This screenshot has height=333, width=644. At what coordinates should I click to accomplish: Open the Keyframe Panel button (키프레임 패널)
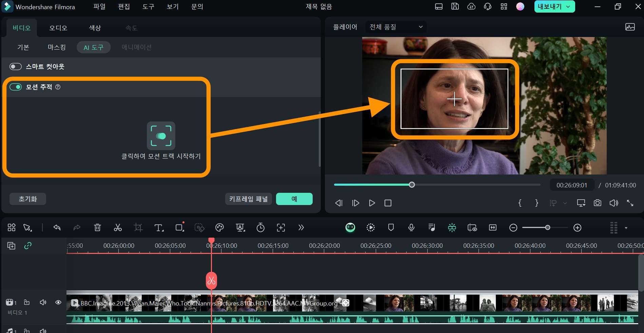(249, 199)
